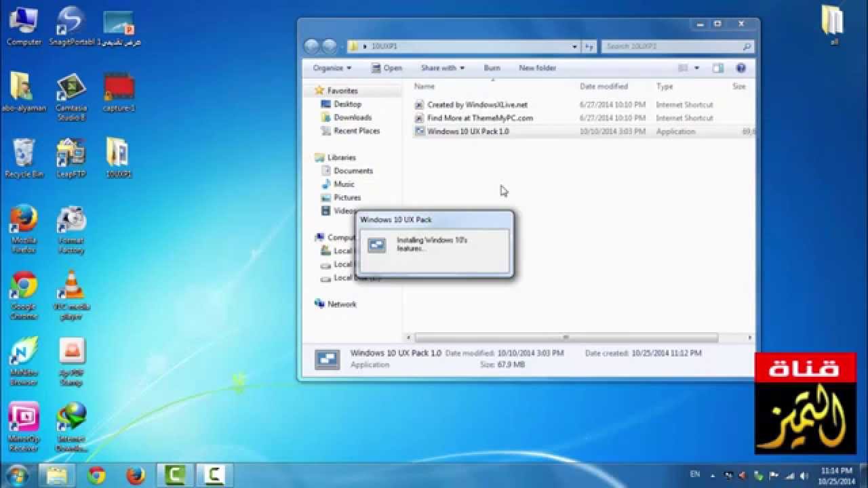Expand the address bar history dropdown
The width and height of the screenshot is (868, 488).
575,47
